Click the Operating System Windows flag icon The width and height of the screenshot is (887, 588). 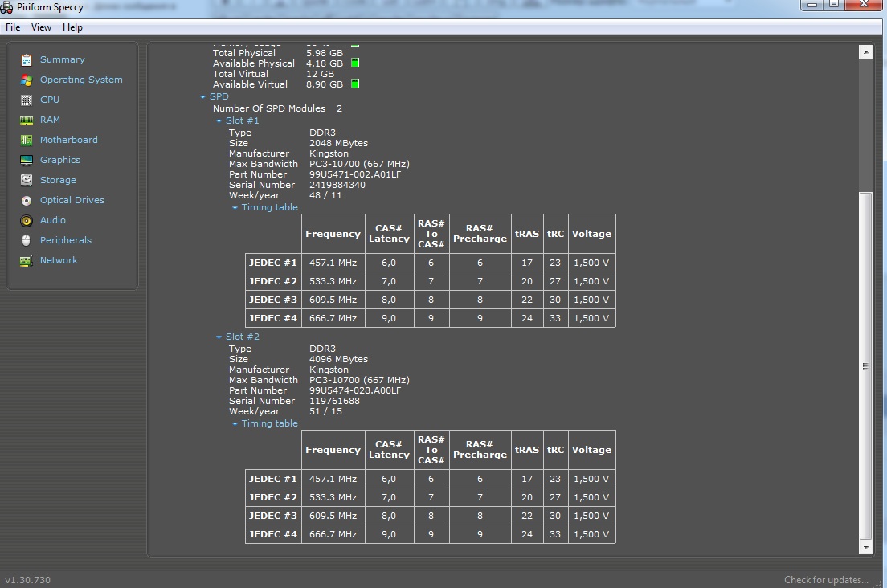[x=26, y=80]
